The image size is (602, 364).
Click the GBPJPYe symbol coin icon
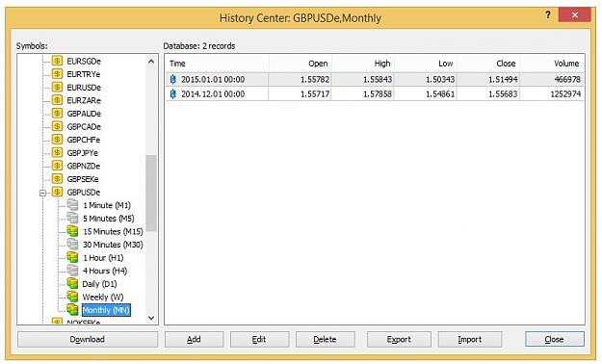tap(57, 152)
